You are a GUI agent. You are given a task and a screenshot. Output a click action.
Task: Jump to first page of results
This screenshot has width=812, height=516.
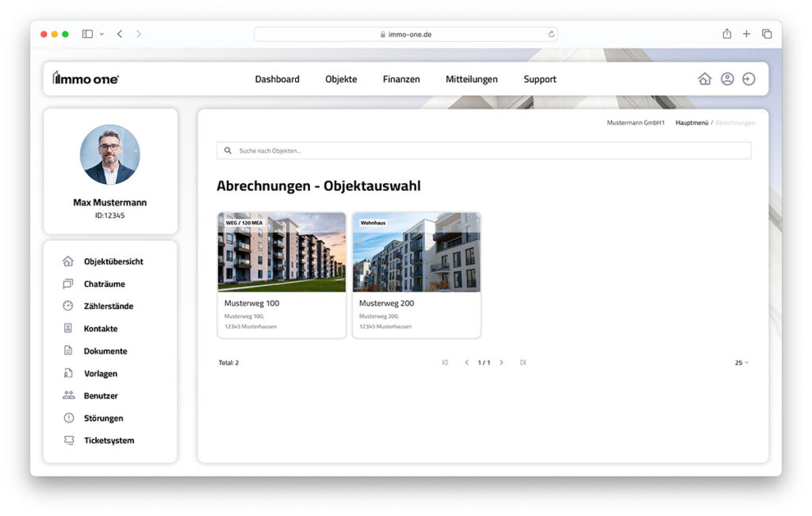tap(445, 362)
